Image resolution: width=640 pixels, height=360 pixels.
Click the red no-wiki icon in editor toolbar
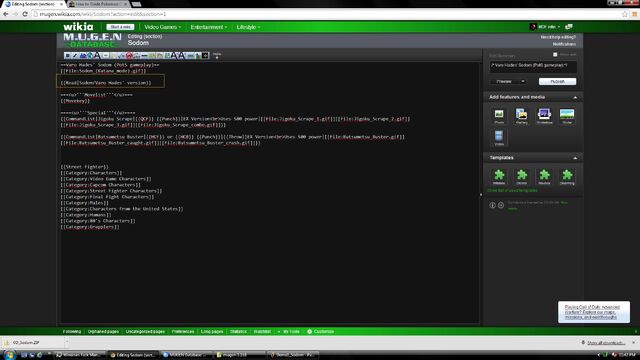click(129, 56)
